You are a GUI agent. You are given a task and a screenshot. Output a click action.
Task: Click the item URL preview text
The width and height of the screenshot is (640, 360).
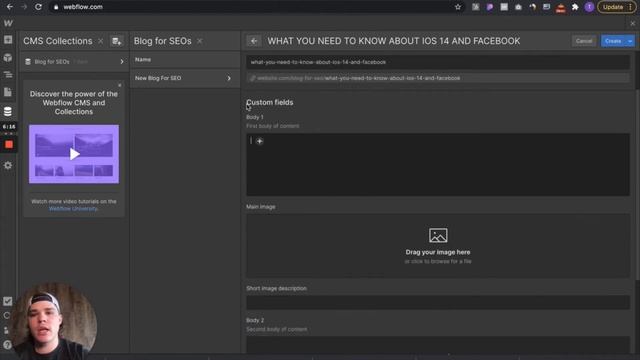[358, 78]
